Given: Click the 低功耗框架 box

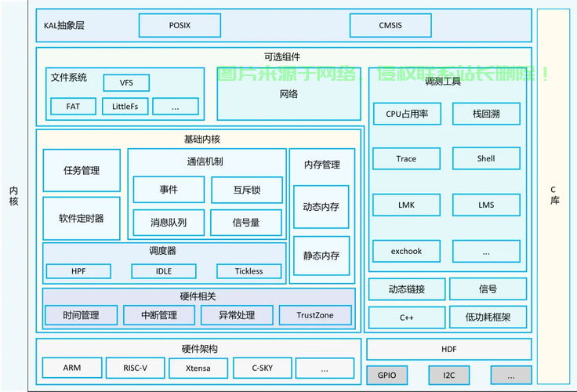Looking at the screenshot, I should [x=488, y=317].
